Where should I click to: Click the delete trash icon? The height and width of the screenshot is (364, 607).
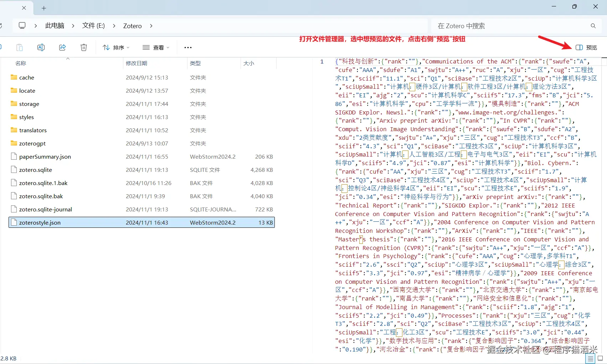pyautogui.click(x=84, y=47)
